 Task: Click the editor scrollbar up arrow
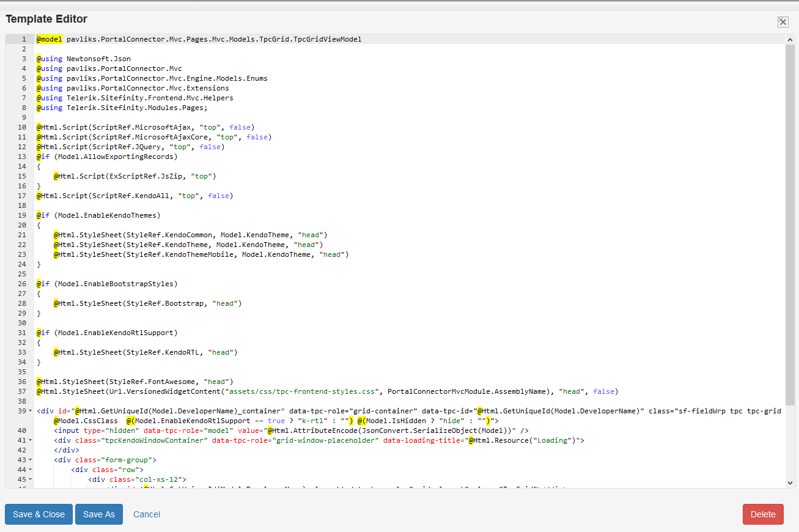click(790, 39)
